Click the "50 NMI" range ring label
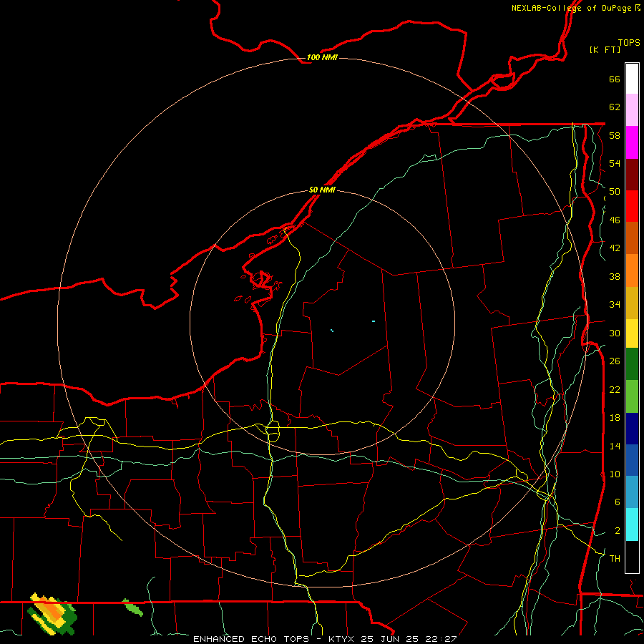The image size is (644, 644). click(322, 190)
